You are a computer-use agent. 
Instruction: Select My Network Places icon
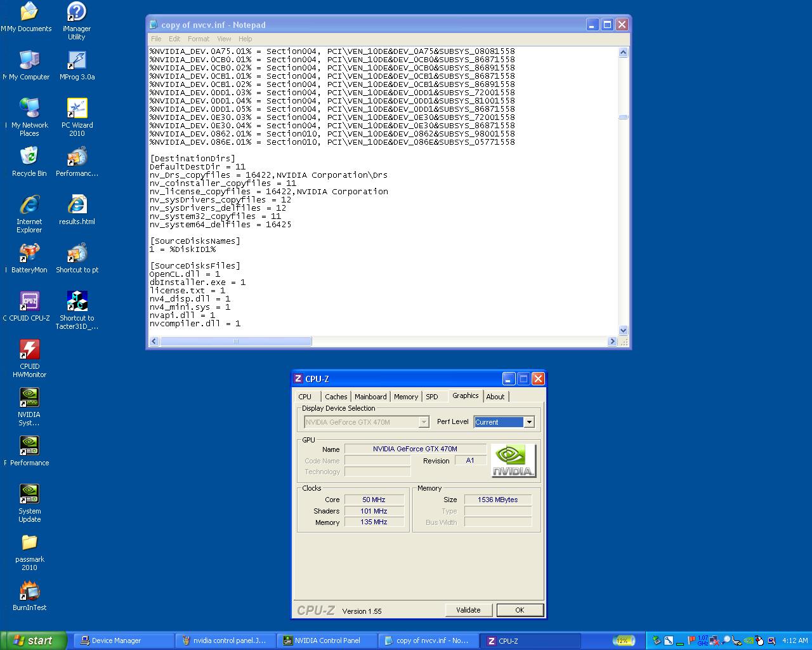point(29,117)
